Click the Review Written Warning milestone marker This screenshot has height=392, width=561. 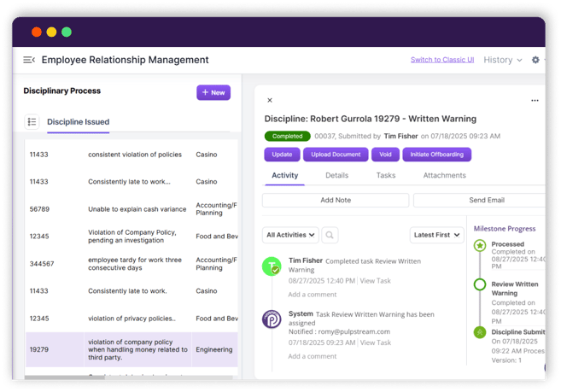tap(480, 284)
